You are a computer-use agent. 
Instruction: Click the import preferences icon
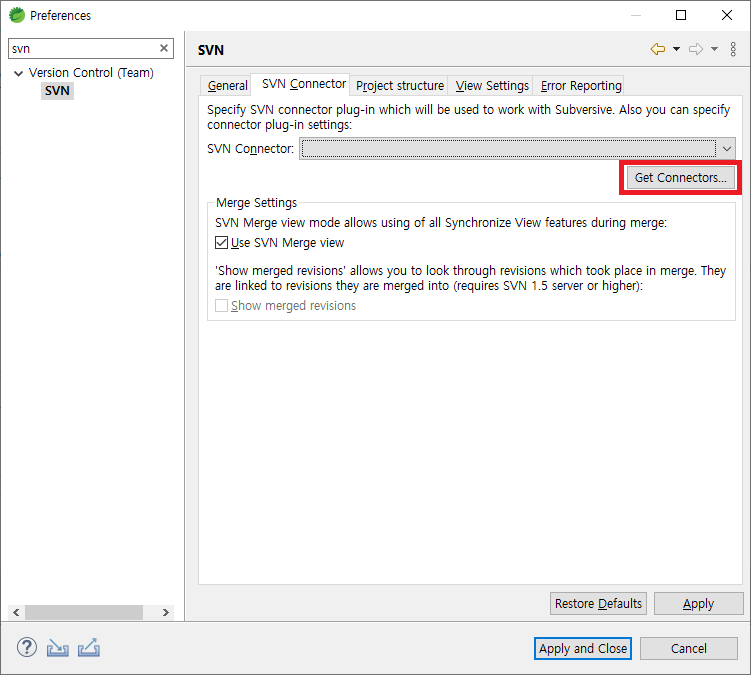click(57, 648)
